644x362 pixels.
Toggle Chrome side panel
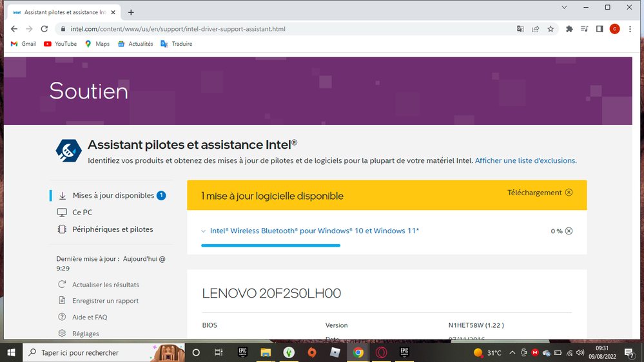(x=600, y=29)
